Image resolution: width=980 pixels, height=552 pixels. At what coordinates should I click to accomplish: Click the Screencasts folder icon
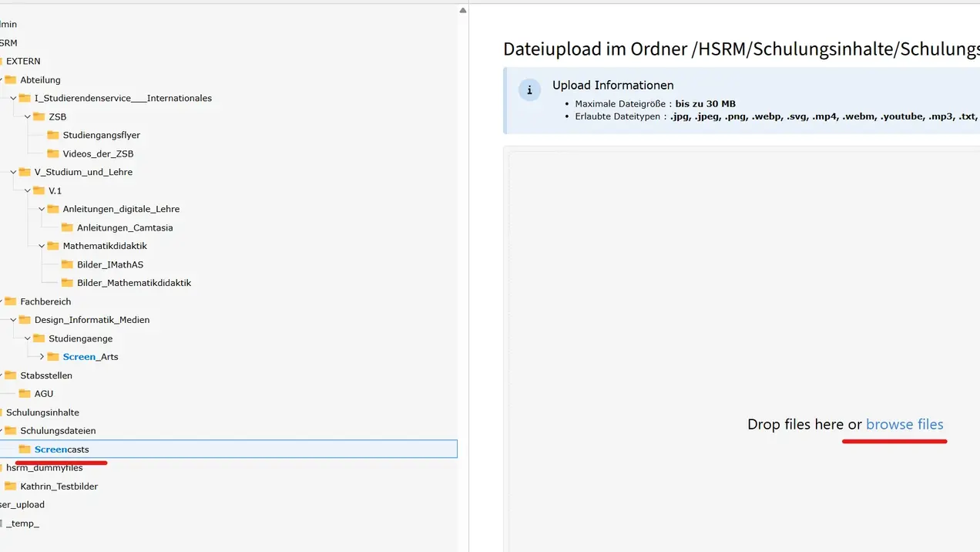[25, 449]
